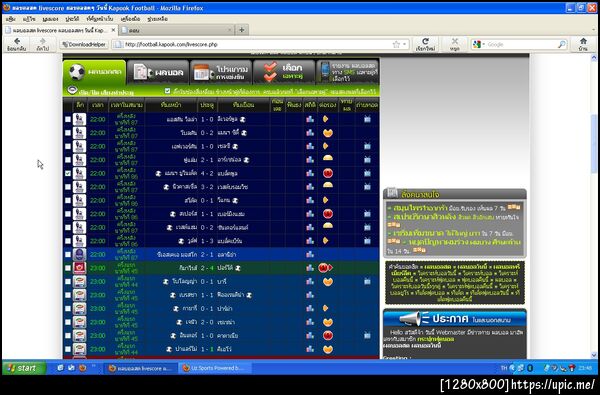Open the SMS mobile phone tab

coord(347,72)
